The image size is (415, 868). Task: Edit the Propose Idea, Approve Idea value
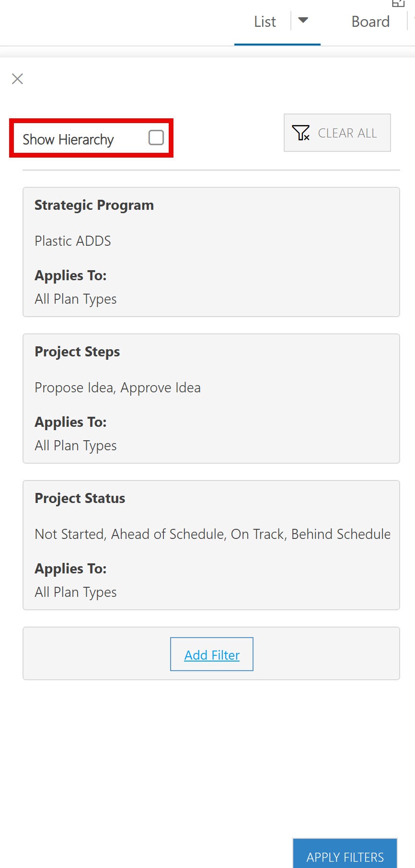117,388
